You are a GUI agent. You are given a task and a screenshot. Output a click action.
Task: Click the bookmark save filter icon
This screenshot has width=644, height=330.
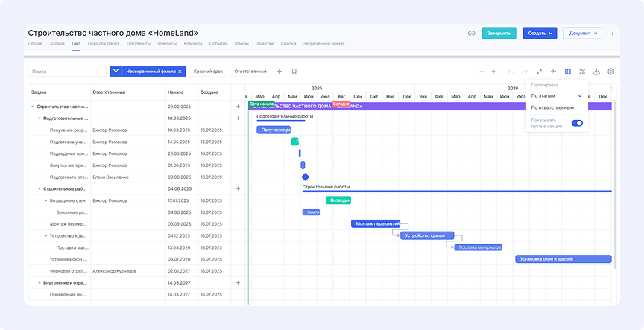294,72
